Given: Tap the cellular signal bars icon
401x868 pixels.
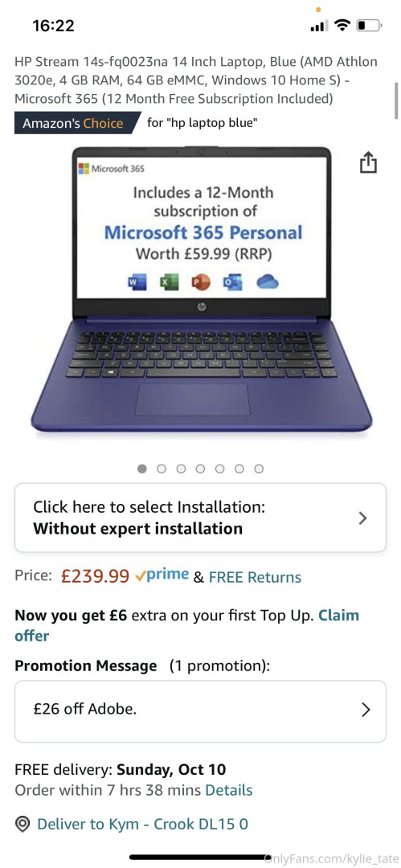Looking at the screenshot, I should 320,26.
